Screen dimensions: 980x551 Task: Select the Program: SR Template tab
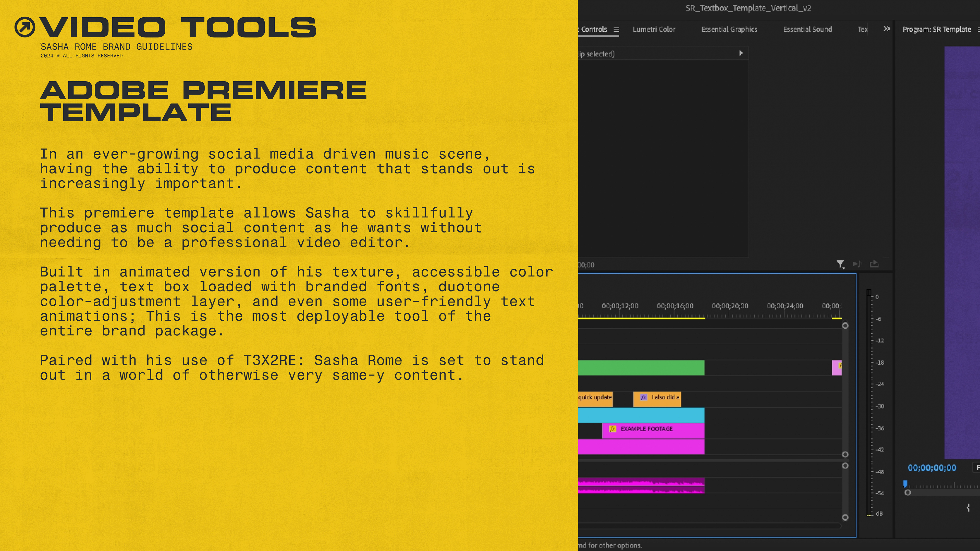point(937,29)
